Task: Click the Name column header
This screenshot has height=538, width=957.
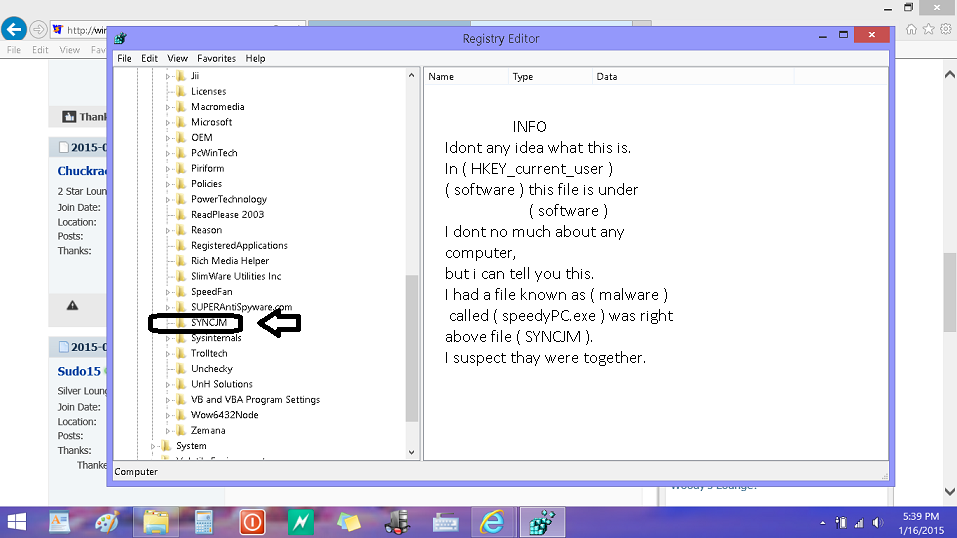Action: pyautogui.click(x=466, y=76)
